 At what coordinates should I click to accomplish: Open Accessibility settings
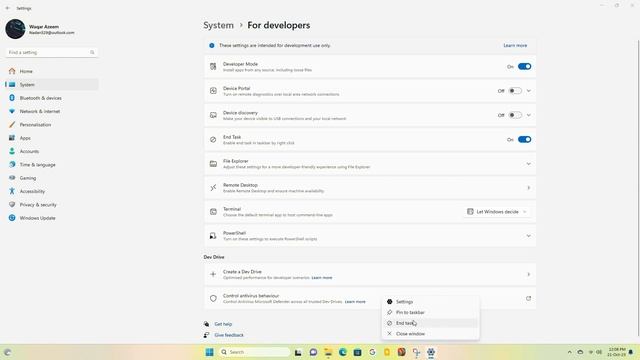[51, 191]
